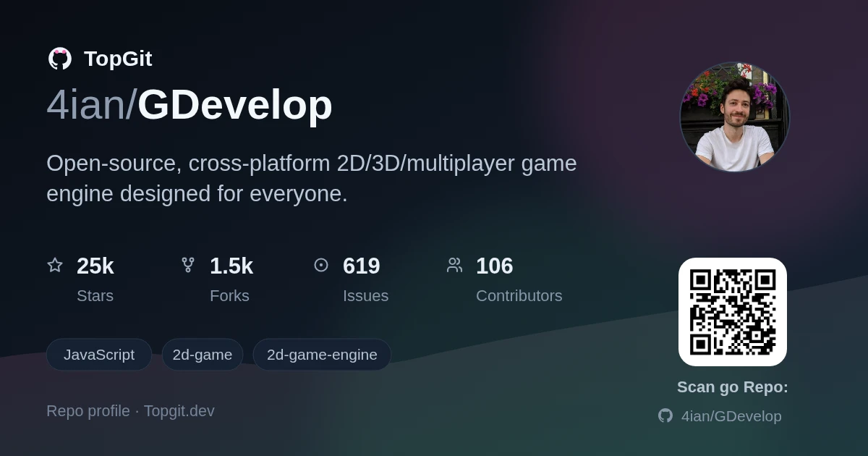
Task: Select the 2d-game-engine tag
Action: tap(322, 355)
